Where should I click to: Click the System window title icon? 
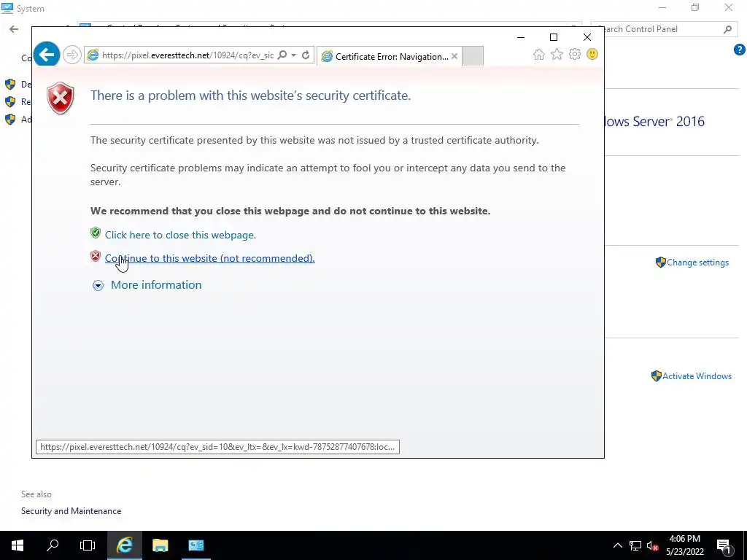pos(7,8)
